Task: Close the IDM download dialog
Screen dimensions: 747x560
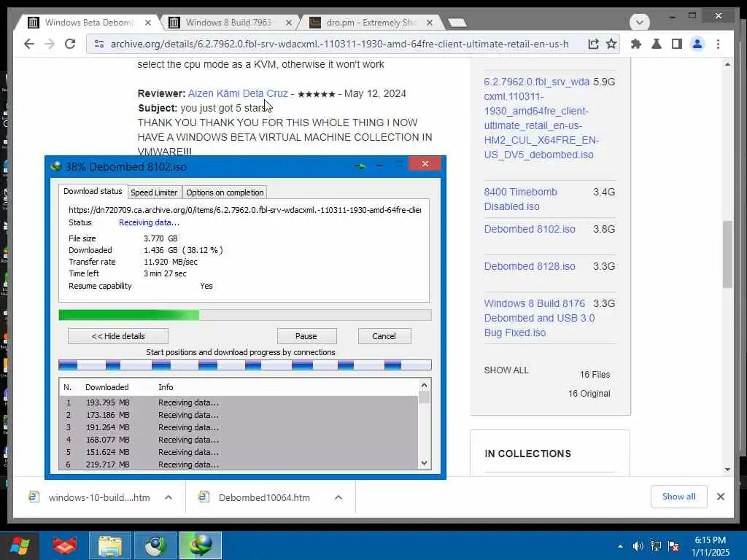Action: (x=425, y=164)
